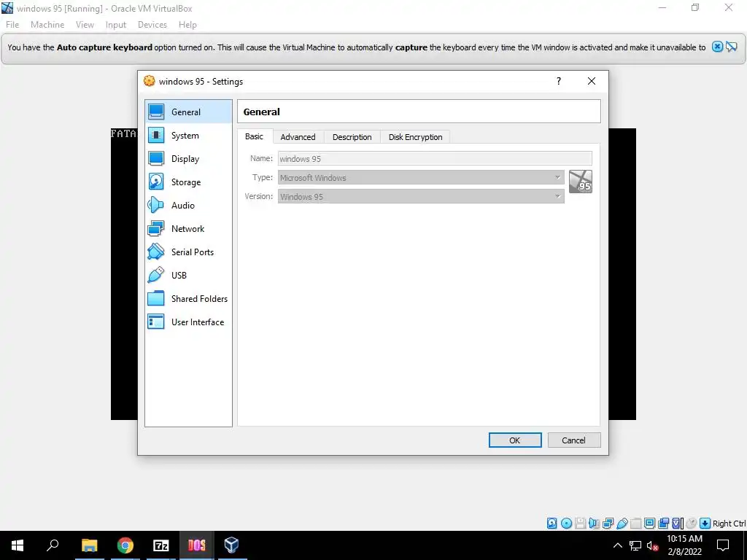Viewport: 747px width, 560px height.
Task: Click CPU virtualization V icon in status bar
Action: tap(677, 524)
